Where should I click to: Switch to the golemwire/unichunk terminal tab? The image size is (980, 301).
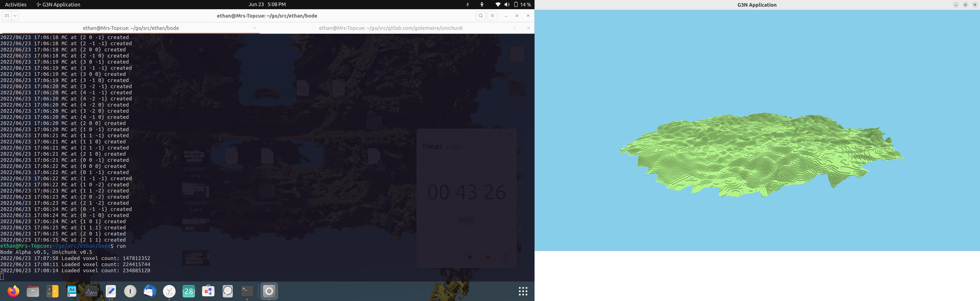tap(390, 28)
